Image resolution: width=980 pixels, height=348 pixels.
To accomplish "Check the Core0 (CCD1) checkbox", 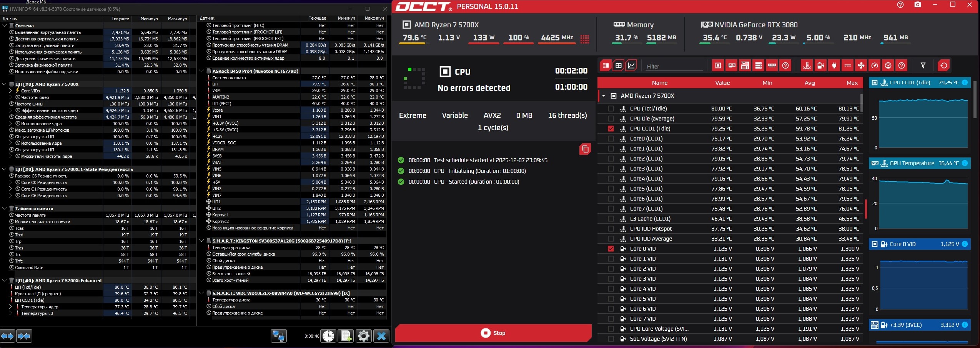I will click(611, 139).
